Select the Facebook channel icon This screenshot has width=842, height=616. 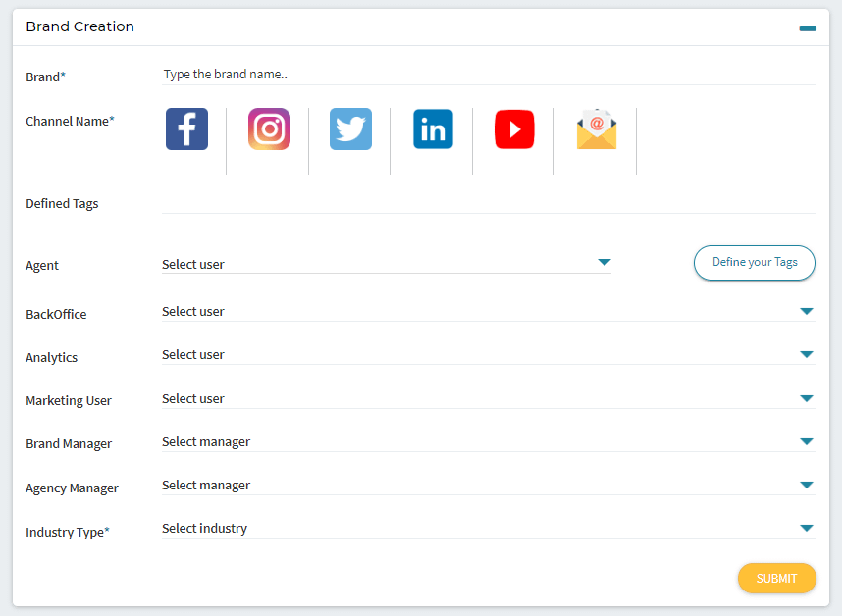pos(186,128)
